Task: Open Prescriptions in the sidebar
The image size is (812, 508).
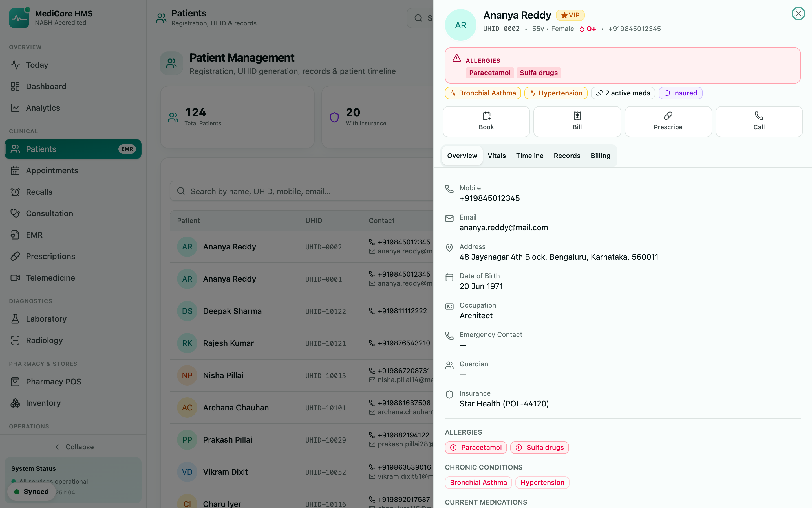Action: (x=73, y=256)
